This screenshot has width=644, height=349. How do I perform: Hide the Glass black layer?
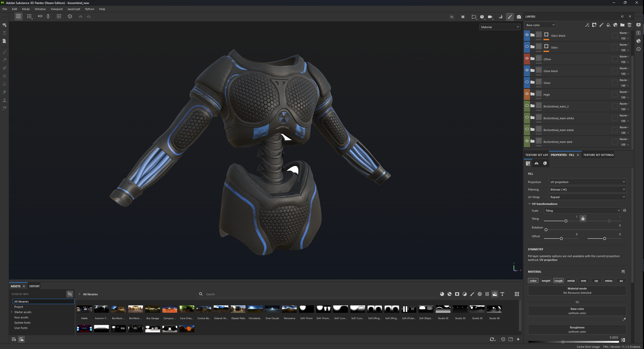tap(527, 35)
